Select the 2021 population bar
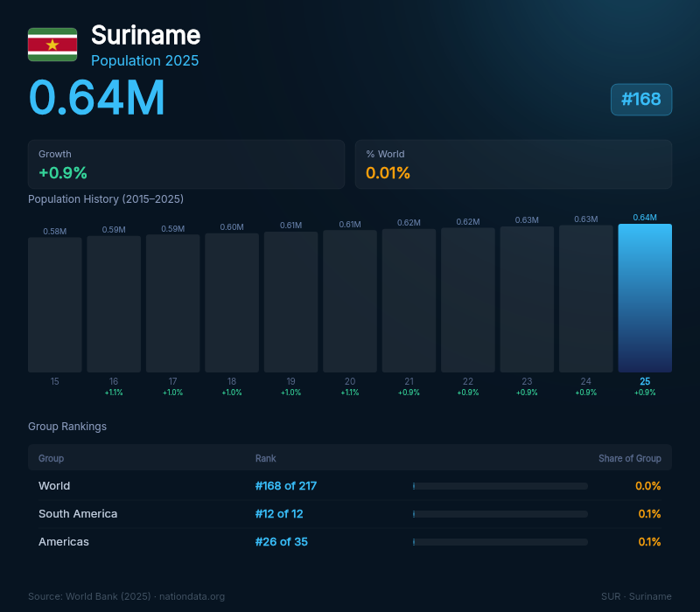The width and height of the screenshot is (700, 612). pyautogui.click(x=409, y=301)
